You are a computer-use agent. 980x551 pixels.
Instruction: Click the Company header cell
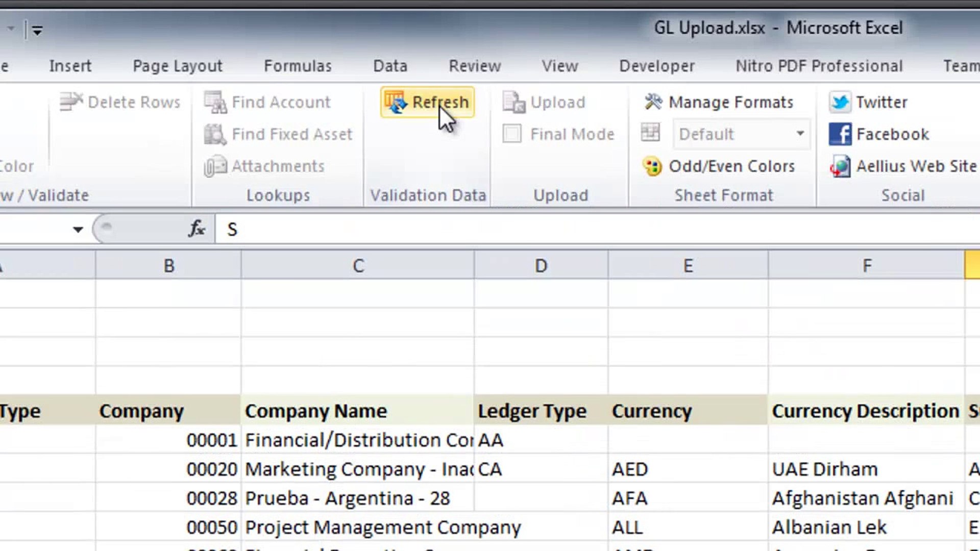point(168,411)
